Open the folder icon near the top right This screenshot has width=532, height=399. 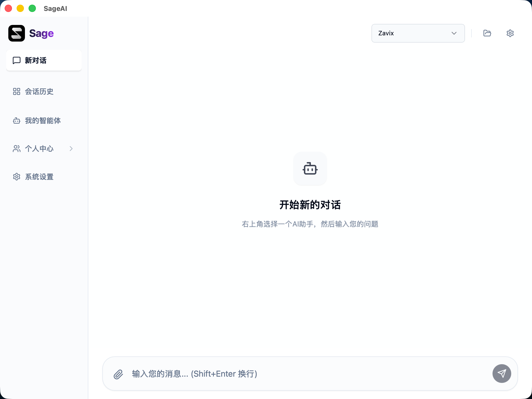click(x=487, y=33)
